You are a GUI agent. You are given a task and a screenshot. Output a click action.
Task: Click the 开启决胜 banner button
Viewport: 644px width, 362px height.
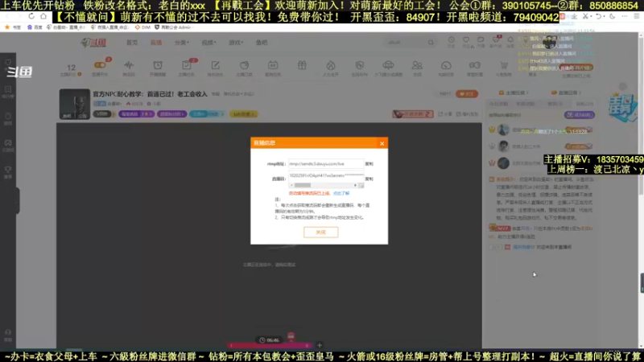click(x=413, y=114)
